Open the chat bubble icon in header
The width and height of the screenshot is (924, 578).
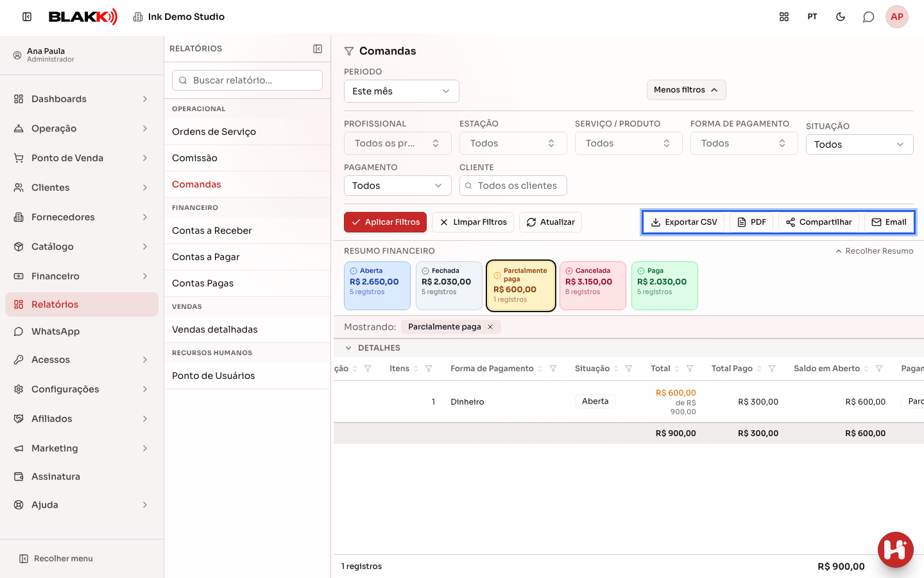[x=868, y=17]
